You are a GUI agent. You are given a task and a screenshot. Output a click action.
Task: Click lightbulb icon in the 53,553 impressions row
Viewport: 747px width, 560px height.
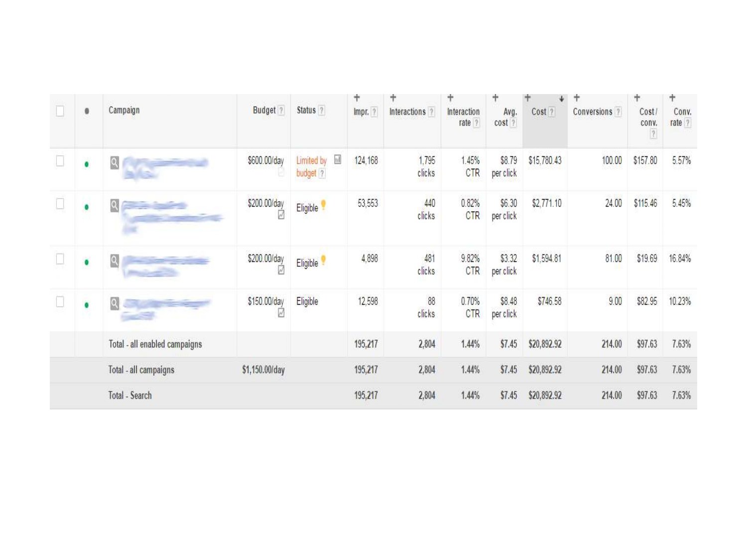coord(323,205)
